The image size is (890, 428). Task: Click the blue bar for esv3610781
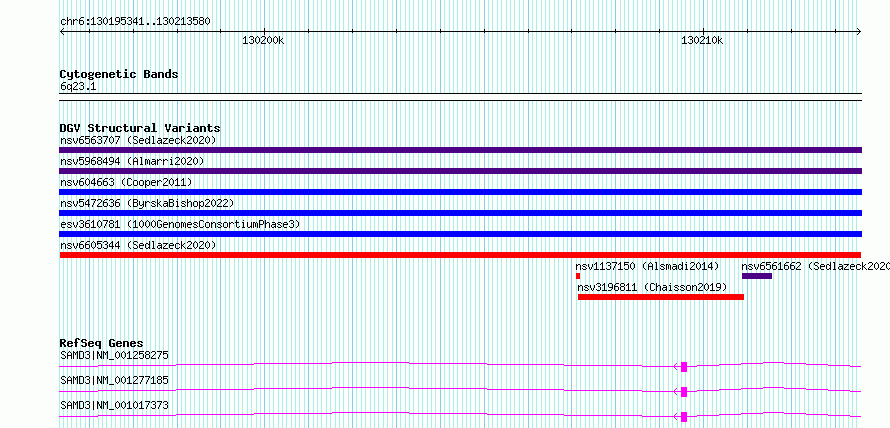pyautogui.click(x=460, y=234)
